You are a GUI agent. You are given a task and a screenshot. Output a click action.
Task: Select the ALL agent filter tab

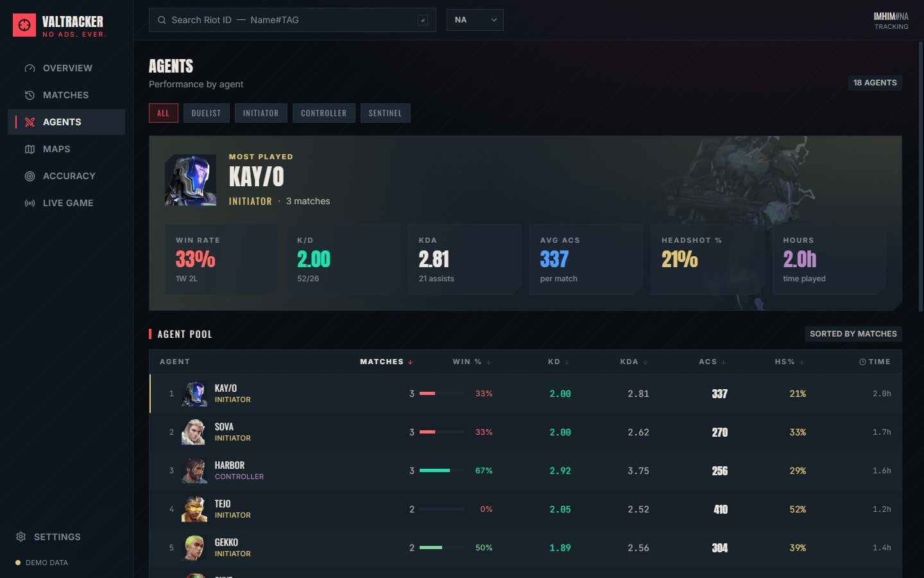tap(164, 113)
